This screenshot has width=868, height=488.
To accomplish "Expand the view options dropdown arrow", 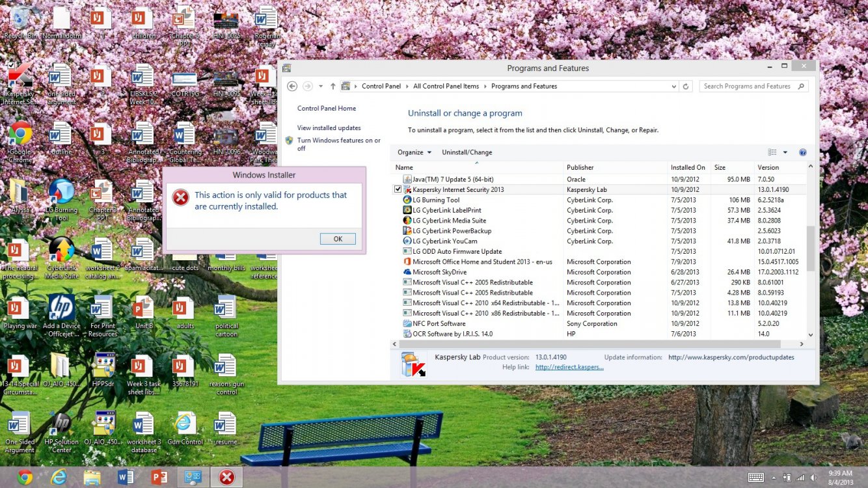I will pos(785,152).
